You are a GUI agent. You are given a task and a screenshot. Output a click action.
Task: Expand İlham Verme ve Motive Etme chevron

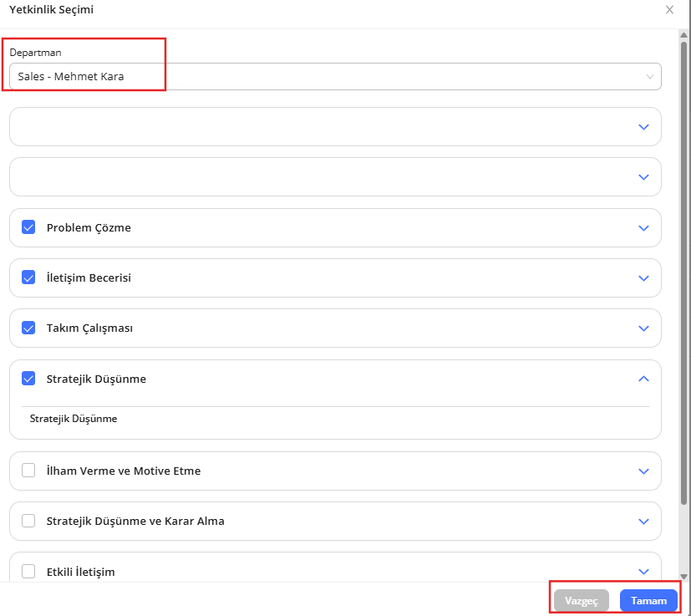pyautogui.click(x=643, y=471)
